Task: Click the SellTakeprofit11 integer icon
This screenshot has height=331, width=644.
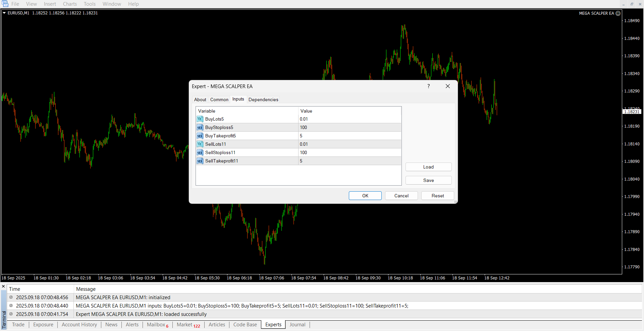Action: pos(200,161)
